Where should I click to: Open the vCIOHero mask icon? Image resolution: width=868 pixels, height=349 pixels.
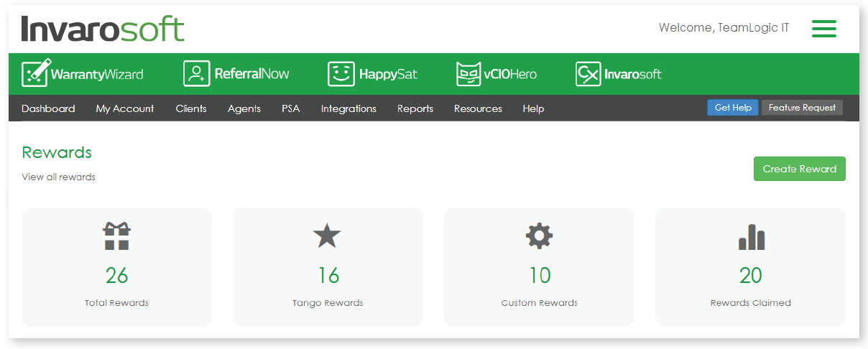[x=468, y=73]
